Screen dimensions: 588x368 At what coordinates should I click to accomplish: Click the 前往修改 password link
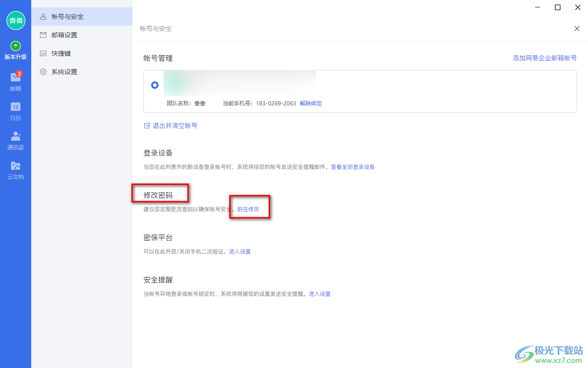(248, 209)
